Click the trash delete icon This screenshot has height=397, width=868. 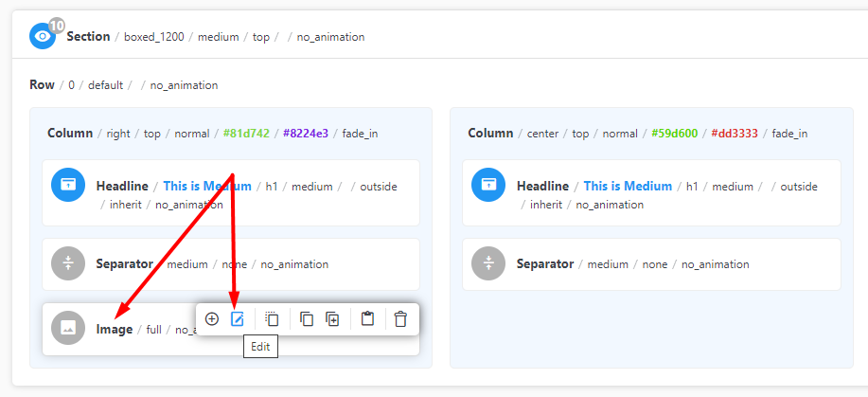tap(400, 318)
